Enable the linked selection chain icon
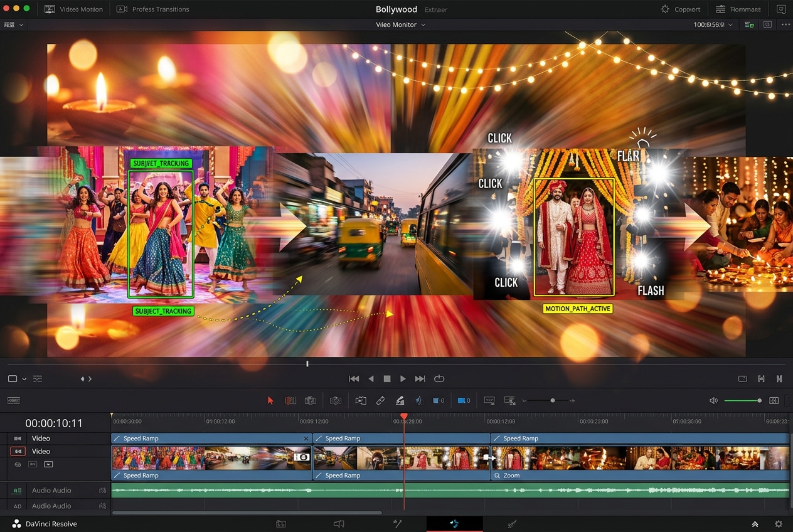793x532 pixels. pyautogui.click(x=380, y=400)
